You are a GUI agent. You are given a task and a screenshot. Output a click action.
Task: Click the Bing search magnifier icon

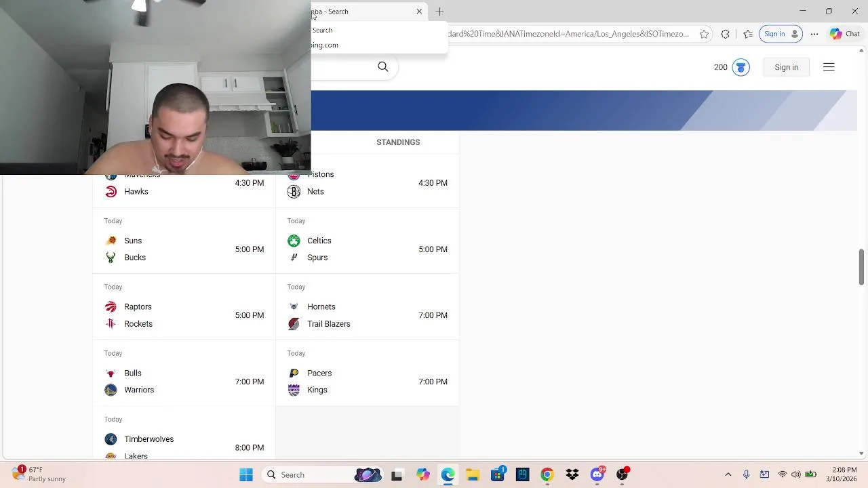click(383, 66)
